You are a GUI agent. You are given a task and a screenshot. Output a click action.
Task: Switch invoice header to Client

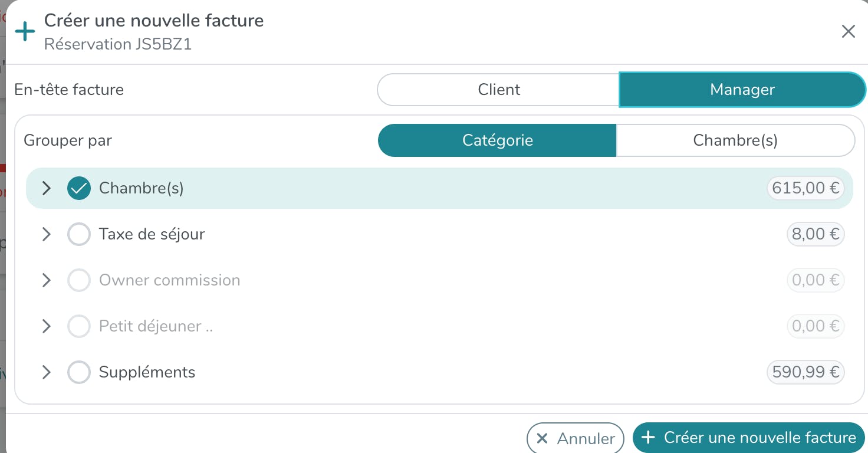[498, 90]
